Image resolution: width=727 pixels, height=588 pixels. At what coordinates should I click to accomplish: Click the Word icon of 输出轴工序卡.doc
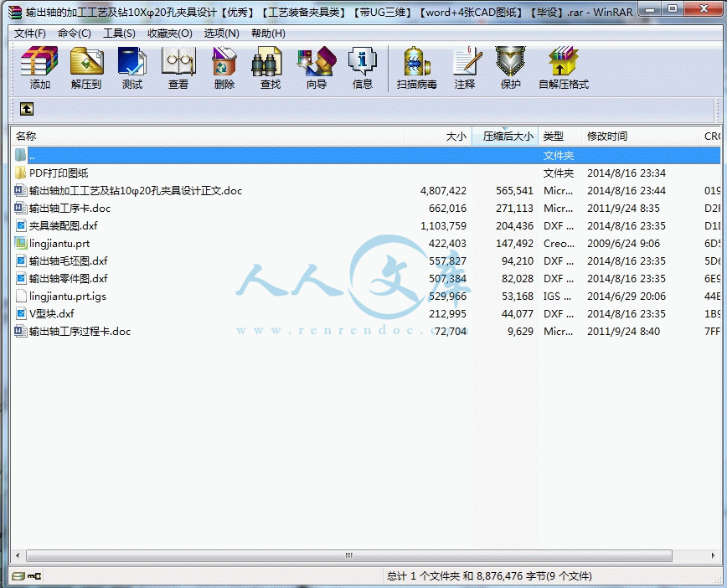[x=20, y=209]
